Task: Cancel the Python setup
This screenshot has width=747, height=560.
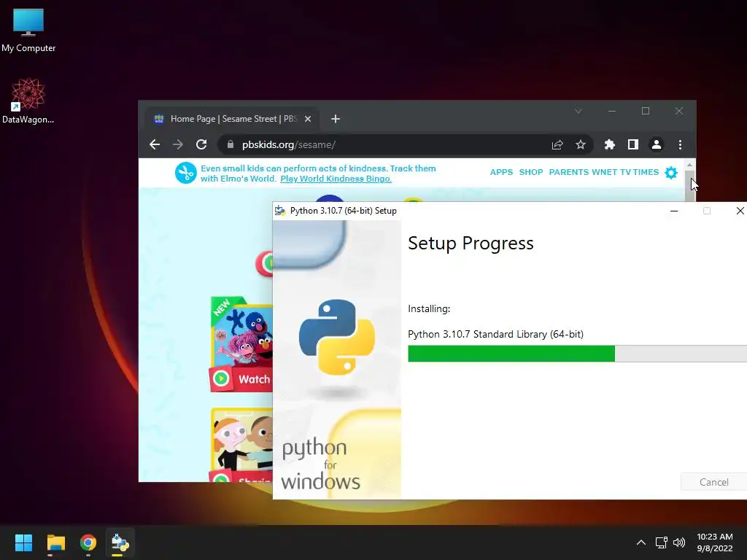Action: pyautogui.click(x=713, y=482)
